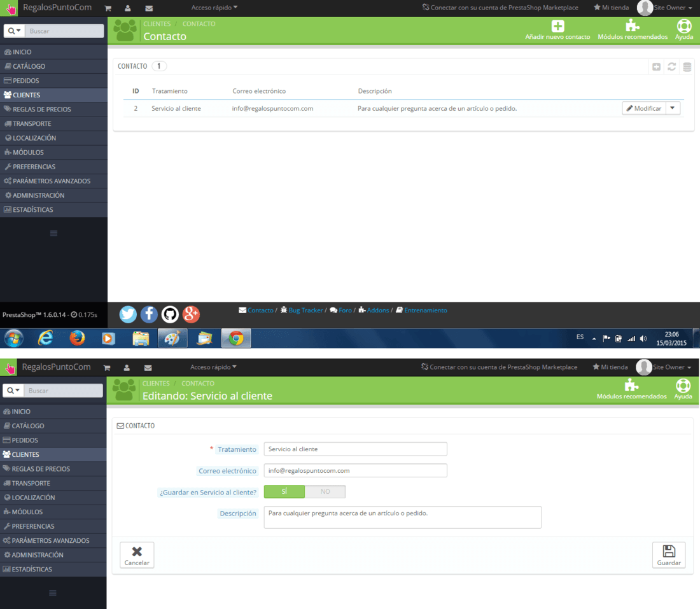Click the customer person icon on the Editando page
This screenshot has width=700, height=609.
coord(127,367)
